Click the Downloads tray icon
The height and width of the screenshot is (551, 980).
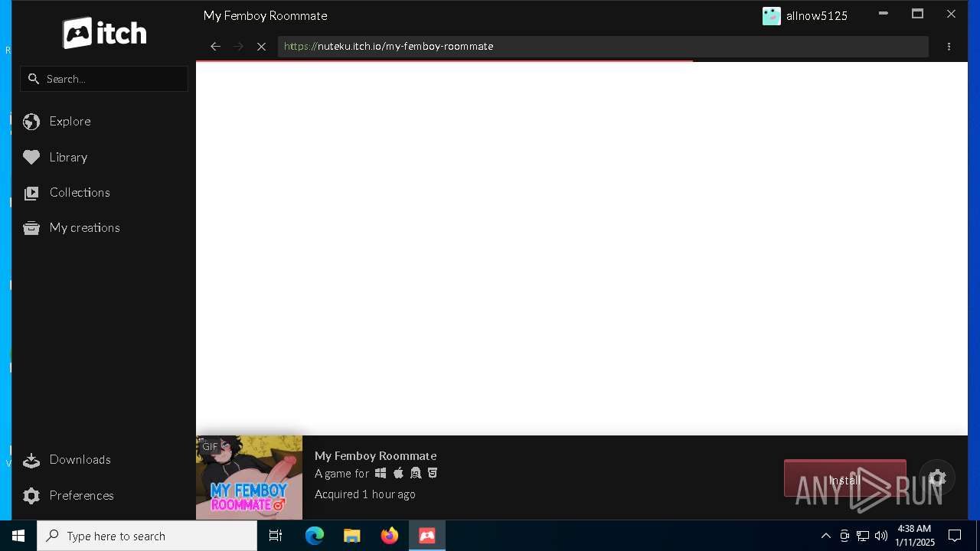pos(31,460)
